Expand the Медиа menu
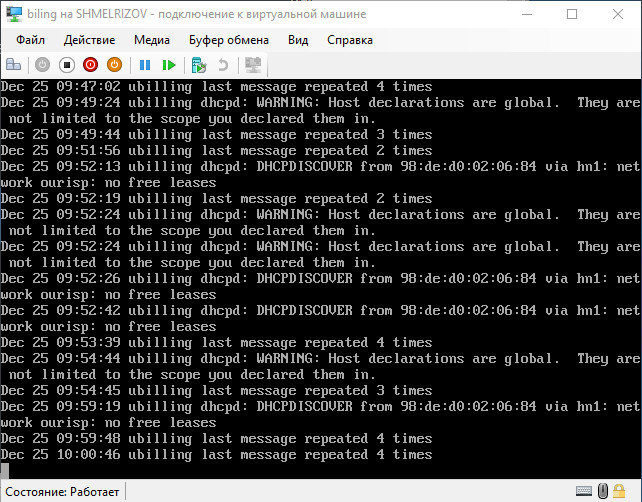This screenshot has width=642, height=502. click(151, 40)
